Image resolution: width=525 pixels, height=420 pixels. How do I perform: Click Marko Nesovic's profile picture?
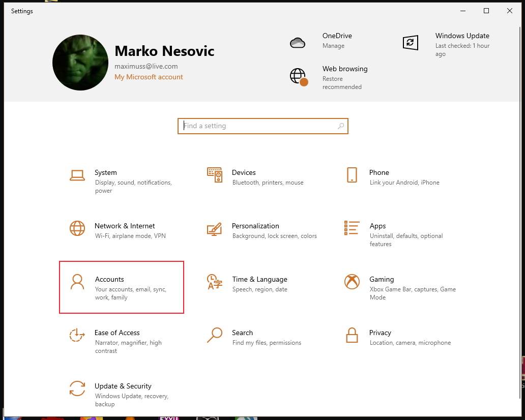pyautogui.click(x=80, y=62)
